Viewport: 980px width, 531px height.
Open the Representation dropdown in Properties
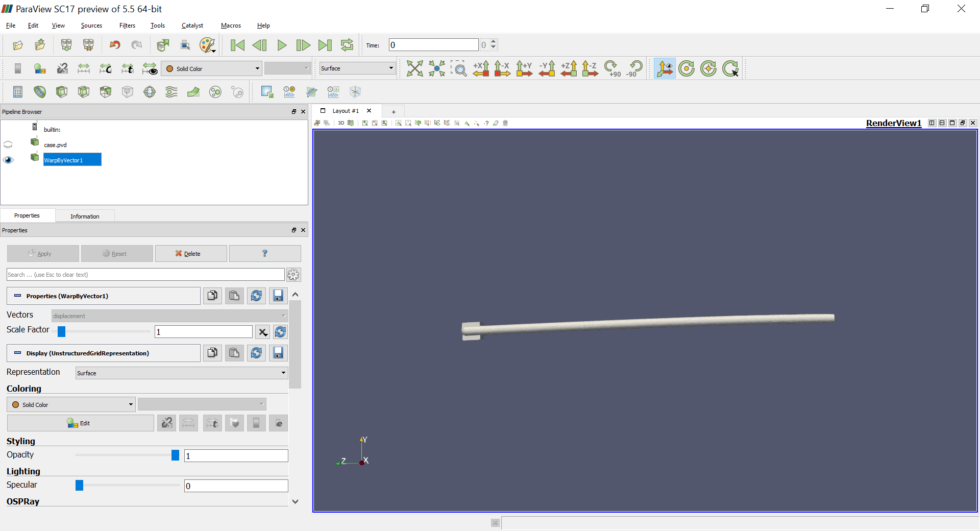[182, 373]
